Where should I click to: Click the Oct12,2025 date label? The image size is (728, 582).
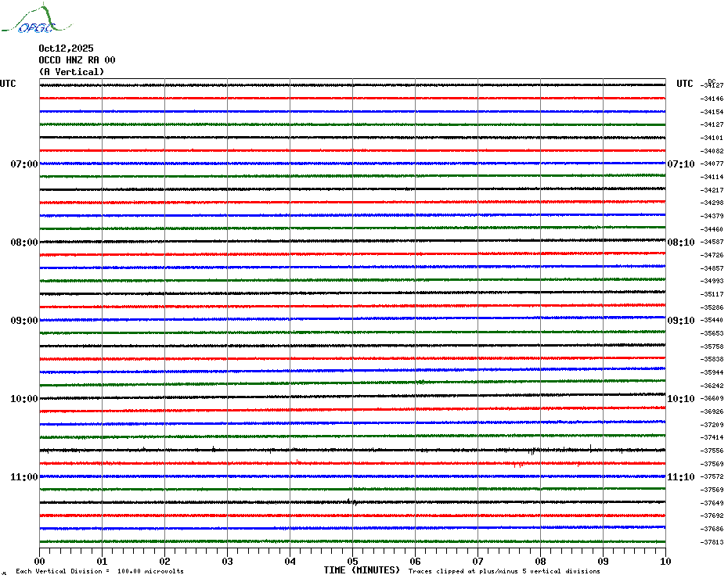coord(66,48)
